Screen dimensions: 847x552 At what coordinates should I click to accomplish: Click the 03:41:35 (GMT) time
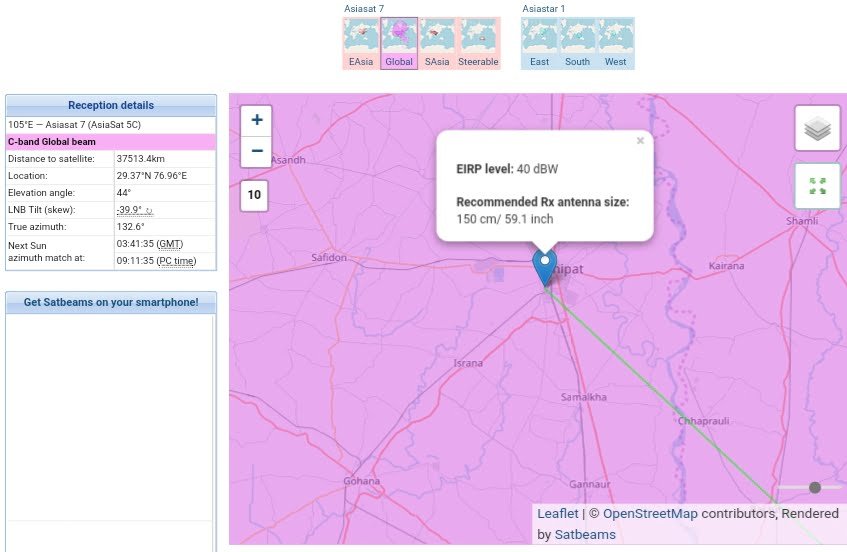click(x=150, y=244)
